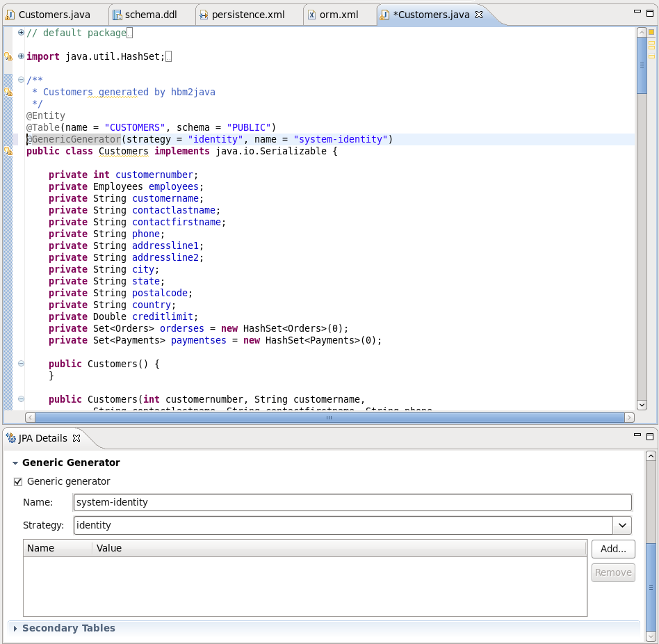Switch to the schema.ddl tab

coord(149,14)
